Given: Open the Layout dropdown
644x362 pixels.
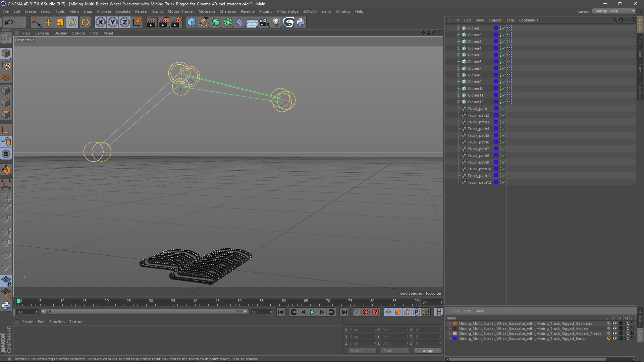Looking at the screenshot, I should coord(614,11).
